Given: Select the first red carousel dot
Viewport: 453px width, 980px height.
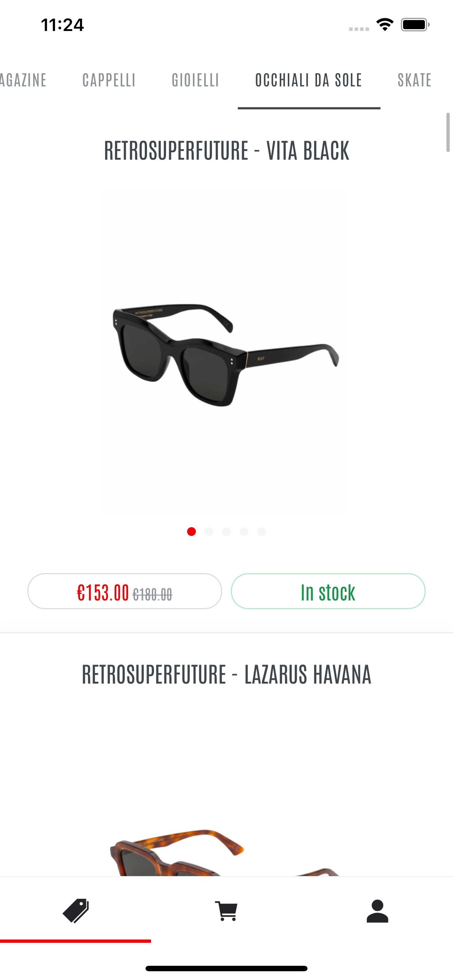Looking at the screenshot, I should point(191,532).
